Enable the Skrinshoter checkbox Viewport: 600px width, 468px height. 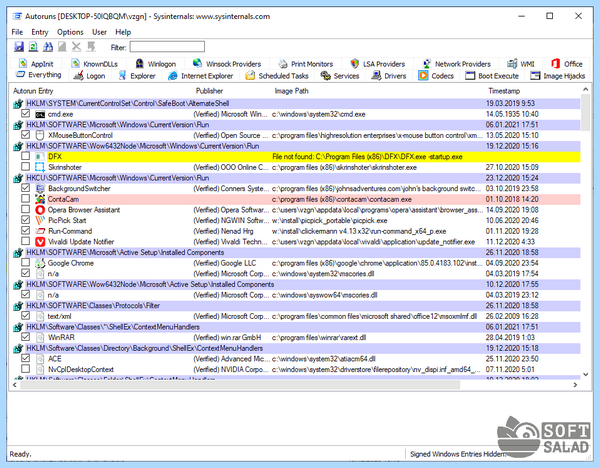point(26,167)
